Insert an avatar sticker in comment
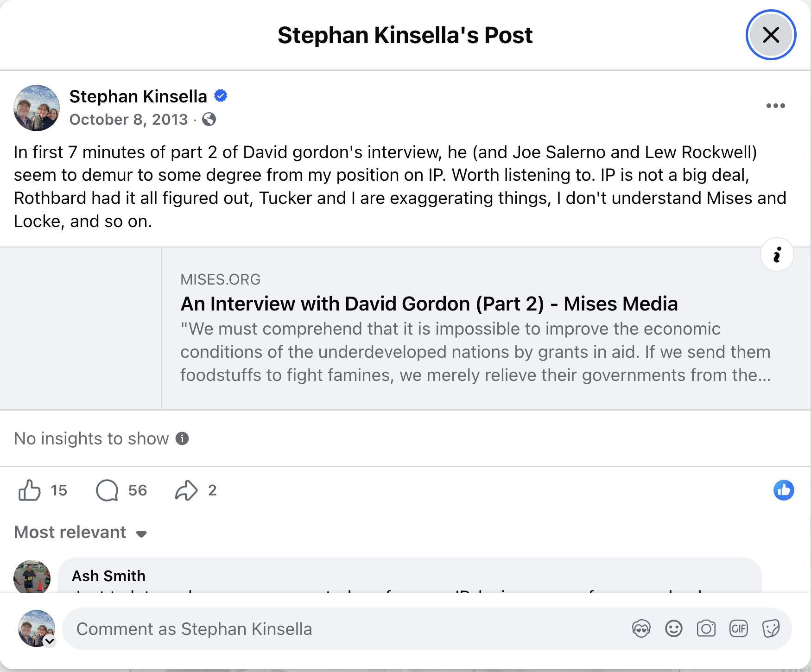Viewport: 811px width, 672px height. (x=641, y=629)
